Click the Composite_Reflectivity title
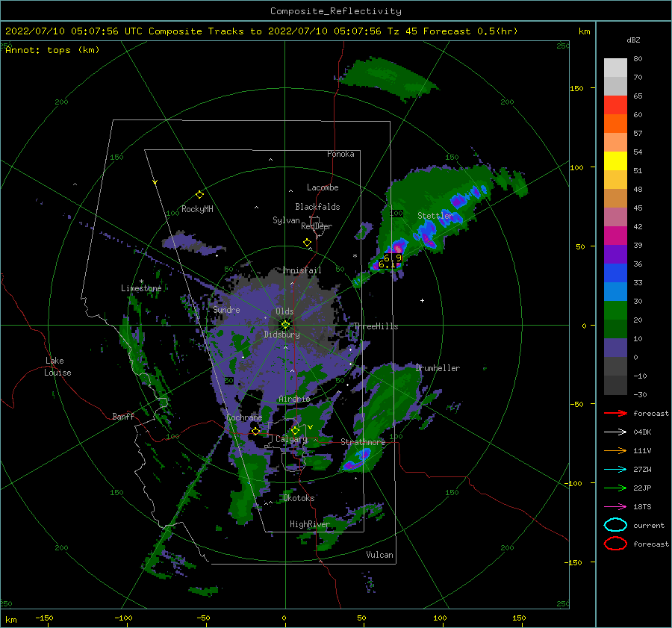The width and height of the screenshot is (672, 628). coord(336,11)
